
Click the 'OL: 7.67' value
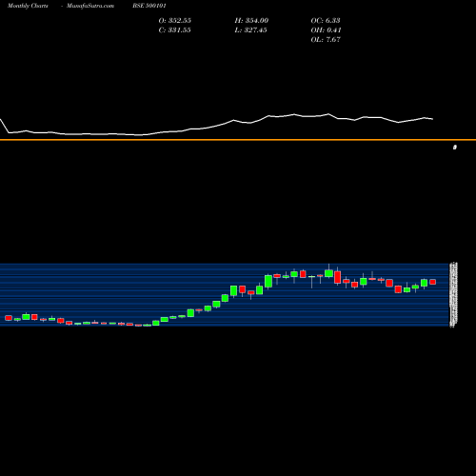click(326, 40)
